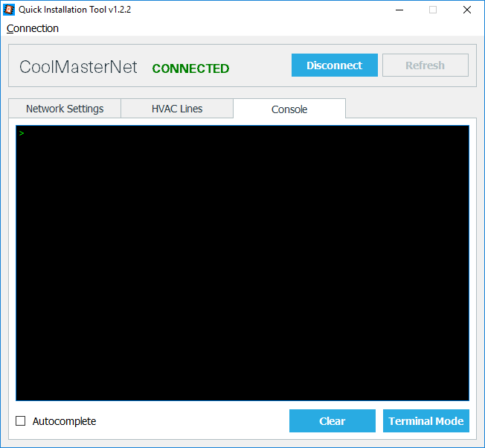Viewport: 485px width, 448px height.
Task: Enable the Autocomplete checkbox
Action: pyautogui.click(x=21, y=421)
